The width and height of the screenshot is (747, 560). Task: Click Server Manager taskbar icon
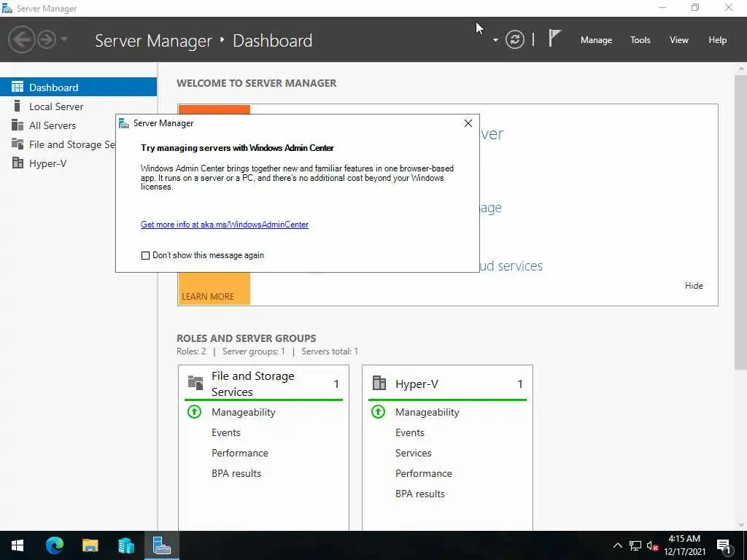(161, 545)
